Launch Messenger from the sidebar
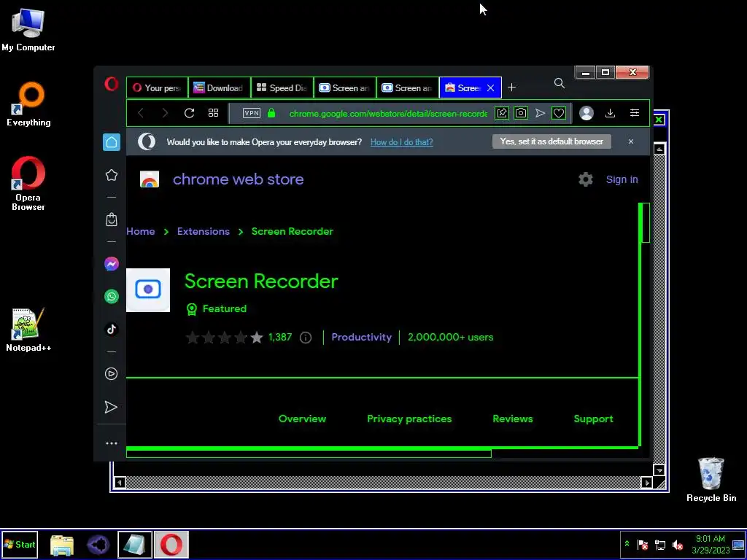747x560 pixels. (x=112, y=264)
